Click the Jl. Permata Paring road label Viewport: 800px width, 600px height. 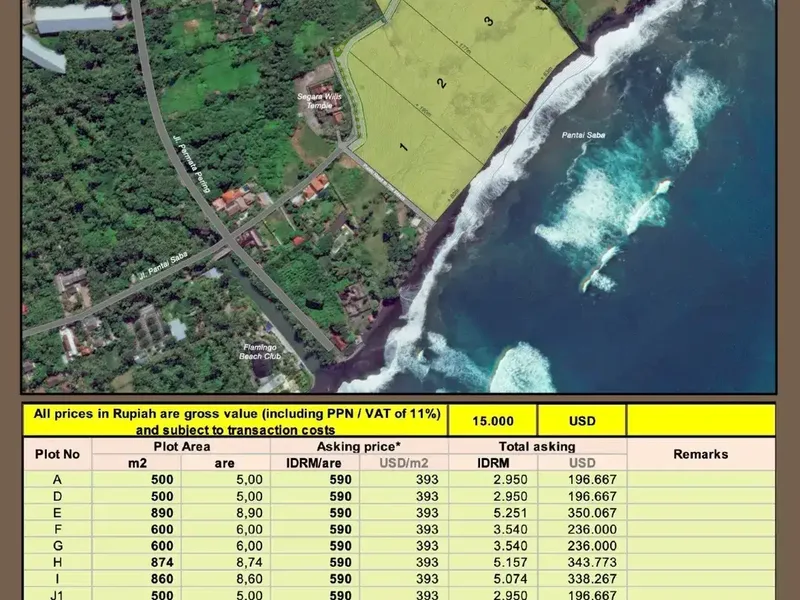point(191,164)
